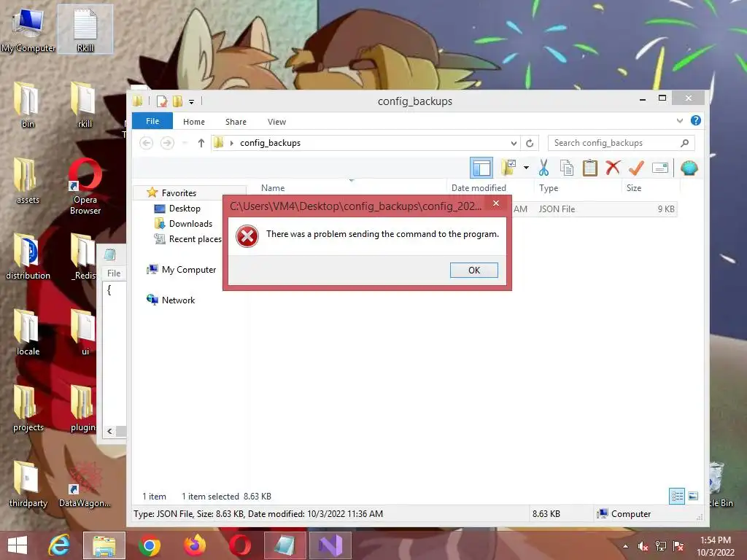The height and width of the screenshot is (560, 747).
Task: Open Customize Quick Access Toolbar dropdown
Action: click(x=191, y=101)
